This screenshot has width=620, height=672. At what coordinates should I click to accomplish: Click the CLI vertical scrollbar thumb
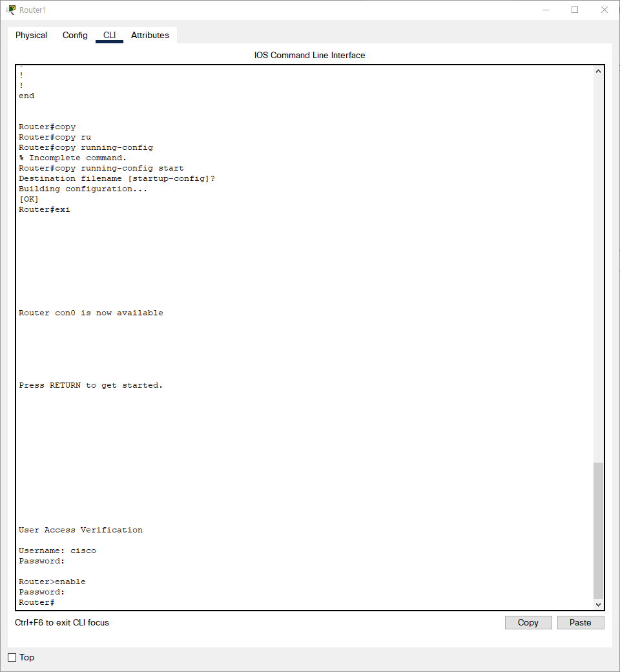pyautogui.click(x=598, y=530)
